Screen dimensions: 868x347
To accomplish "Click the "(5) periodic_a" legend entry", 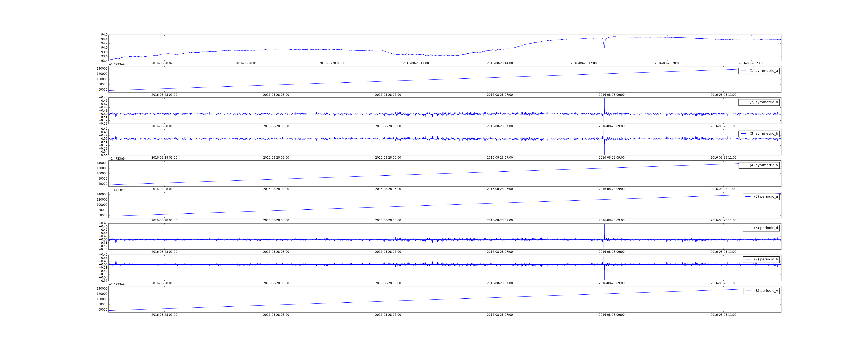I will pyautogui.click(x=761, y=196).
